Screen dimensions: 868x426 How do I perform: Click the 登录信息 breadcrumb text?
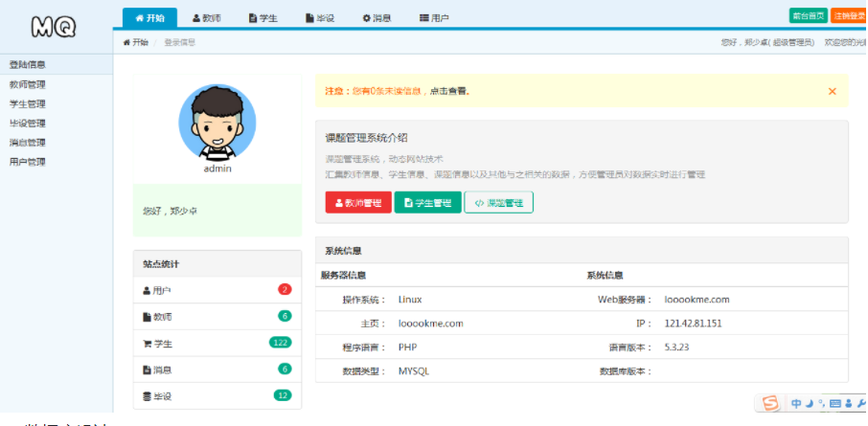(x=179, y=42)
